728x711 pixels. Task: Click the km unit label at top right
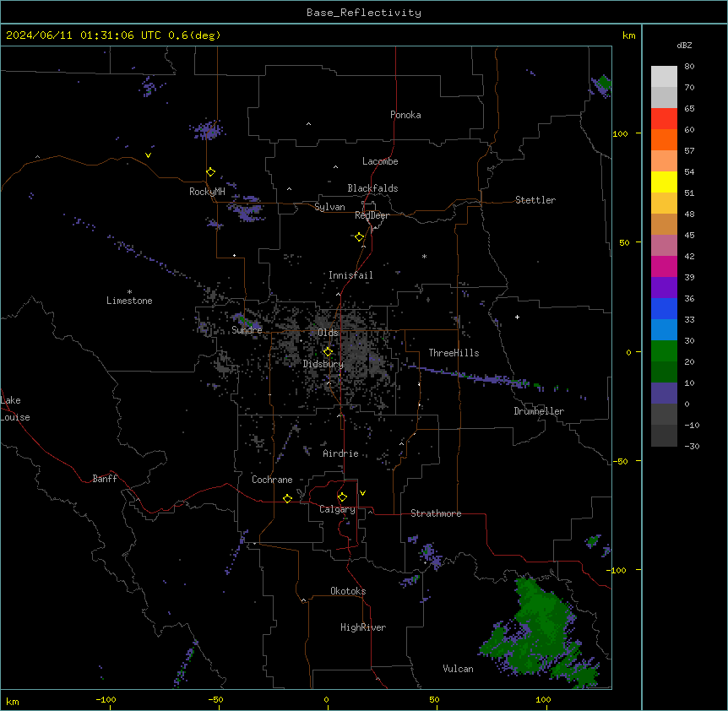628,35
